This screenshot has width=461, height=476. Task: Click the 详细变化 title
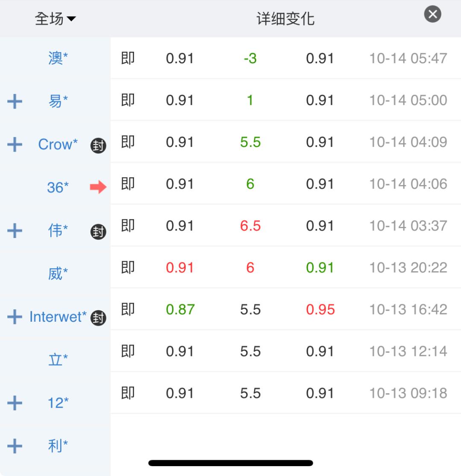tap(286, 19)
